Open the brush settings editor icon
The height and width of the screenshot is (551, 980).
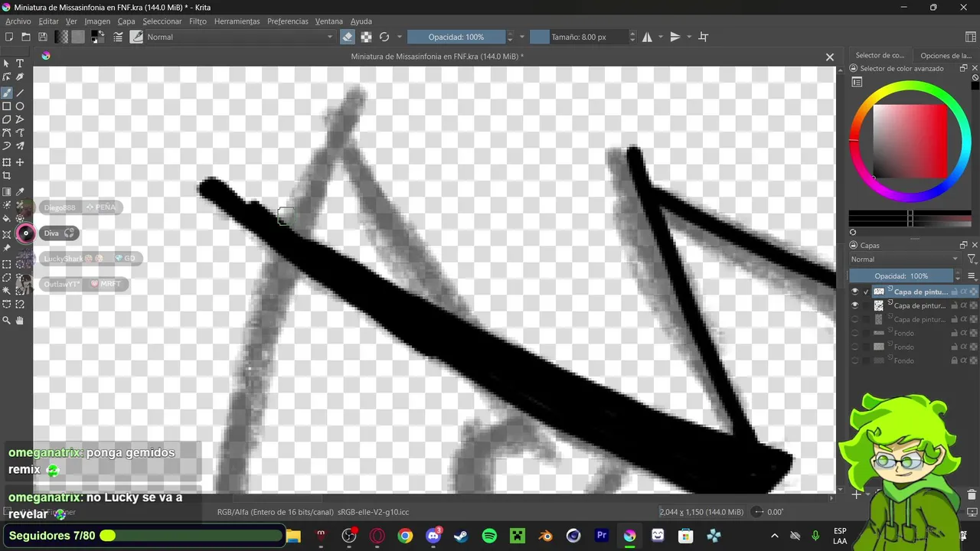pyautogui.click(x=119, y=37)
